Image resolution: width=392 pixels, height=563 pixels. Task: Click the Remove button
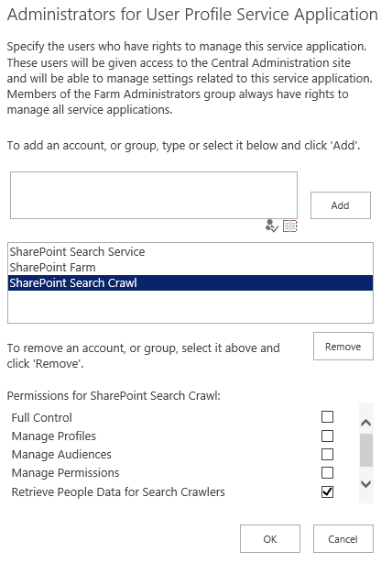[x=343, y=347]
